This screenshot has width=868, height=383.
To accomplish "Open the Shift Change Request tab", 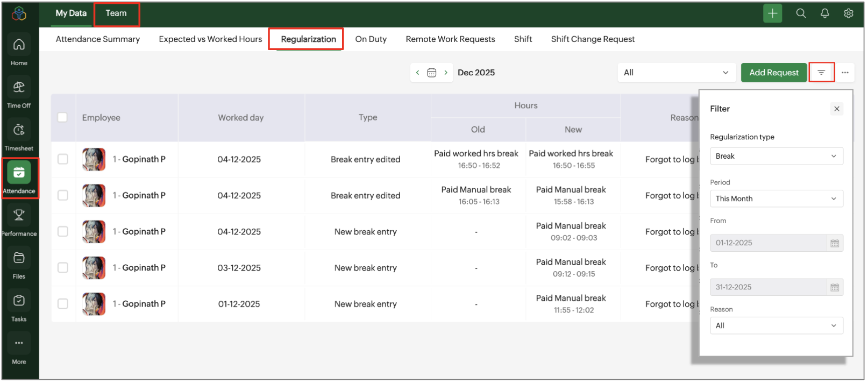I will click(593, 39).
